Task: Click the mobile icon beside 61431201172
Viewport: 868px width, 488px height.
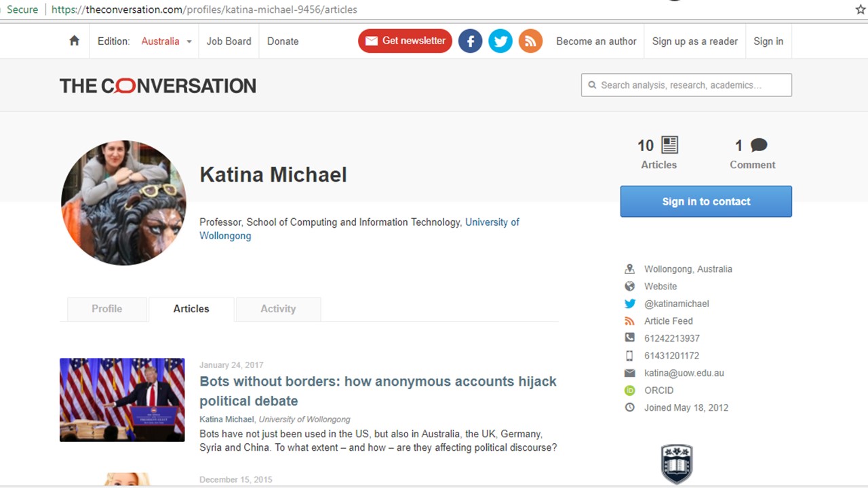Action: click(x=630, y=356)
